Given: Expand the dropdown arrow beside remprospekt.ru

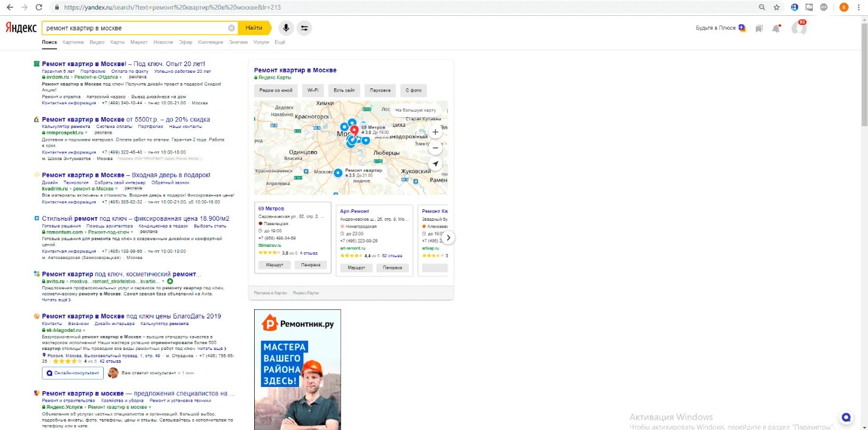Looking at the screenshot, I should coord(86,133).
